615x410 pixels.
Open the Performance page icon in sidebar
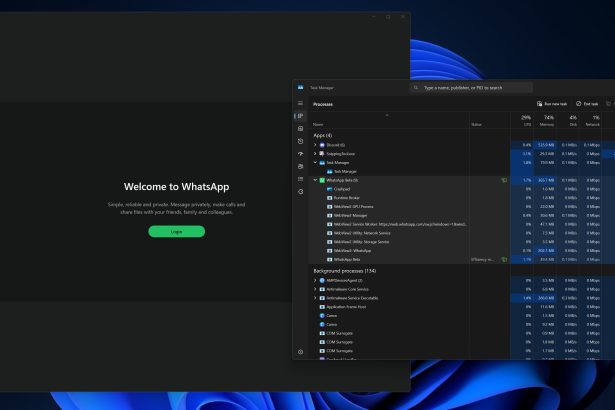coord(300,129)
